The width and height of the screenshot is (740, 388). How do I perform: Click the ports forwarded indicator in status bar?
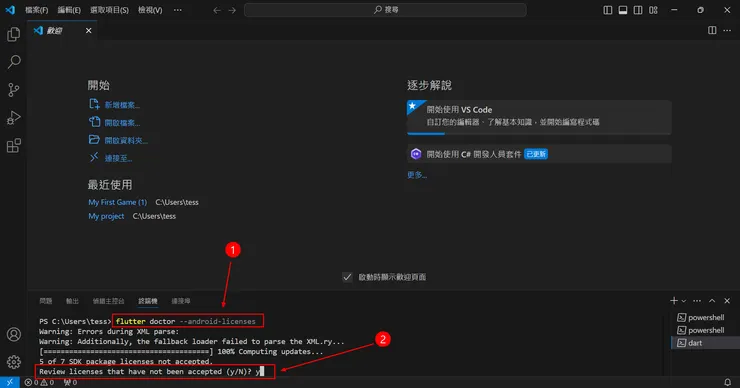pos(70,382)
